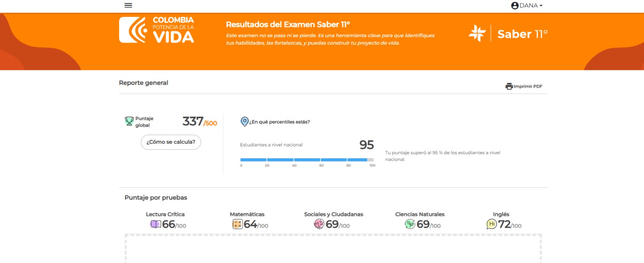Click the Puntaje por pruebas heading

[156, 197]
